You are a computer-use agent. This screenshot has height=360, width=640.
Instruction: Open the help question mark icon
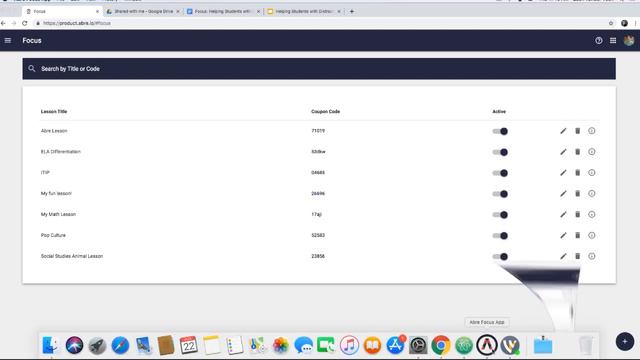coord(599,40)
